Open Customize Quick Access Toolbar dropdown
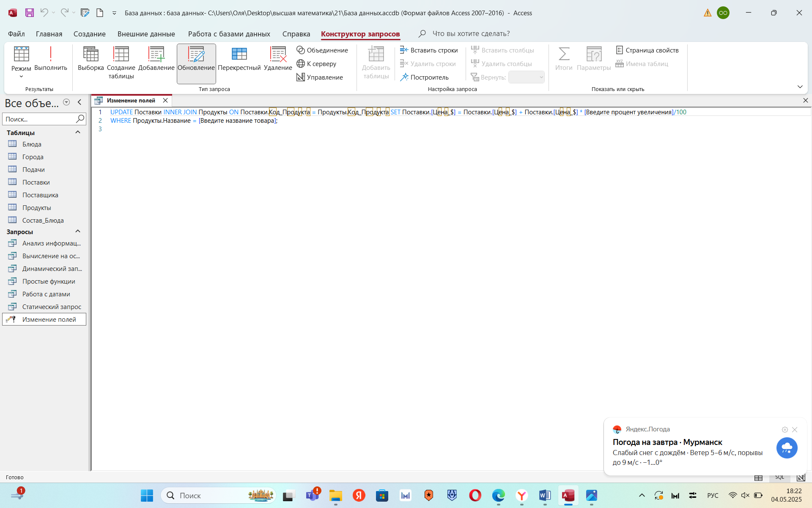The image size is (812, 508). pos(114,13)
